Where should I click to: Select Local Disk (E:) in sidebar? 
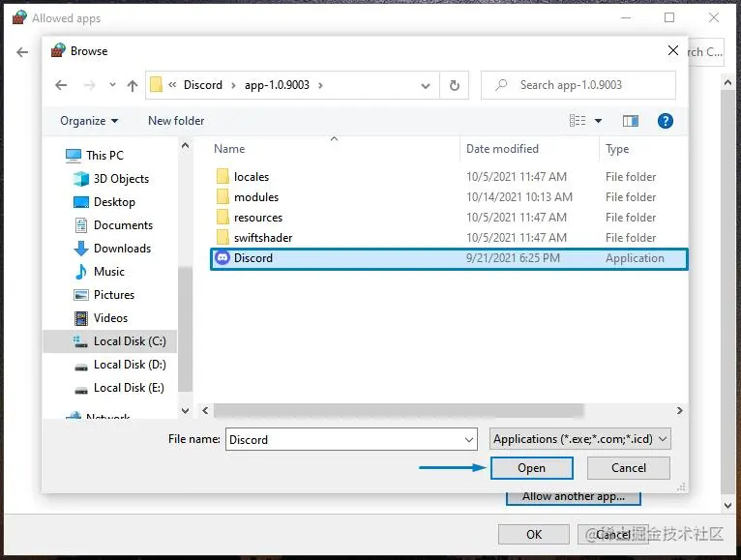[119, 388]
